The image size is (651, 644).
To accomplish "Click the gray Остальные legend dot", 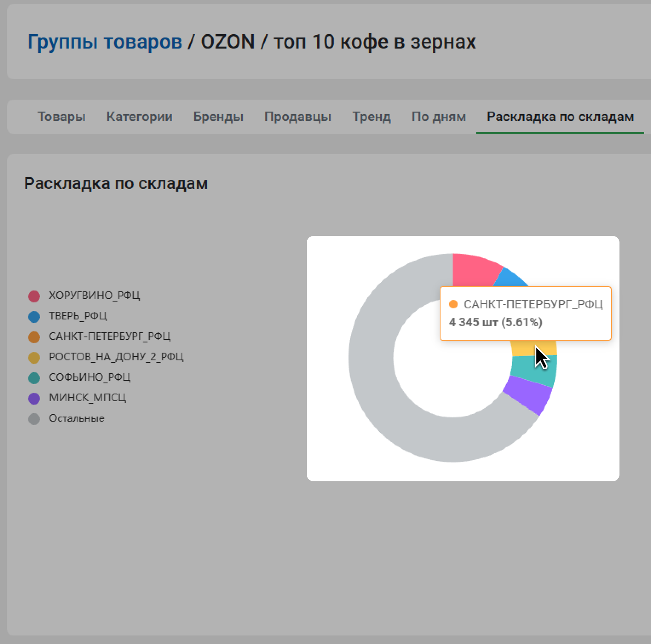I will (34, 419).
